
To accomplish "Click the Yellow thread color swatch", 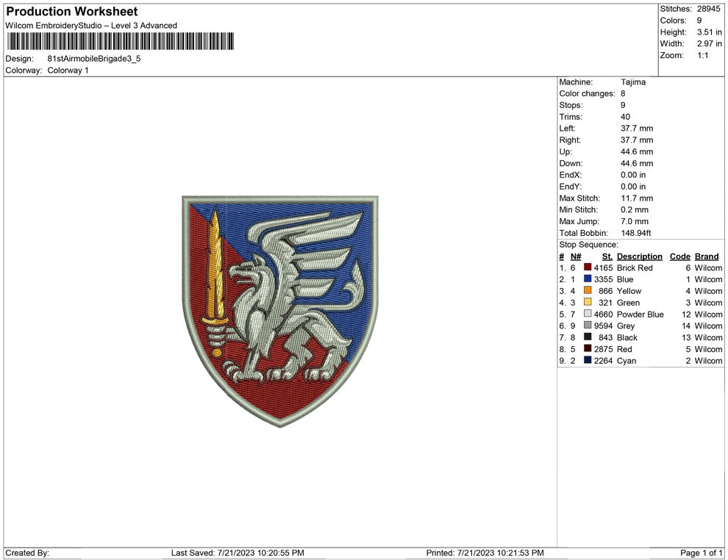I will tap(588, 290).
